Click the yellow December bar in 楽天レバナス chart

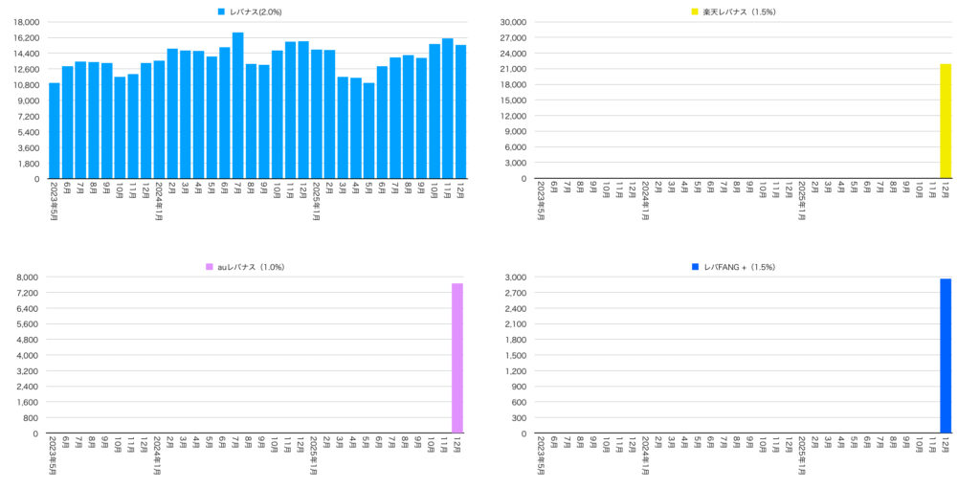tap(946, 122)
